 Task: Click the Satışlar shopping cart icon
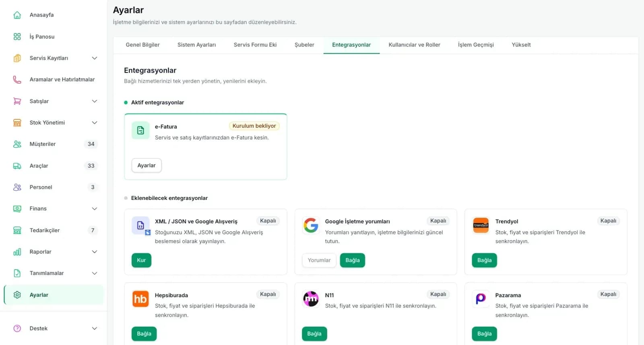(x=17, y=101)
